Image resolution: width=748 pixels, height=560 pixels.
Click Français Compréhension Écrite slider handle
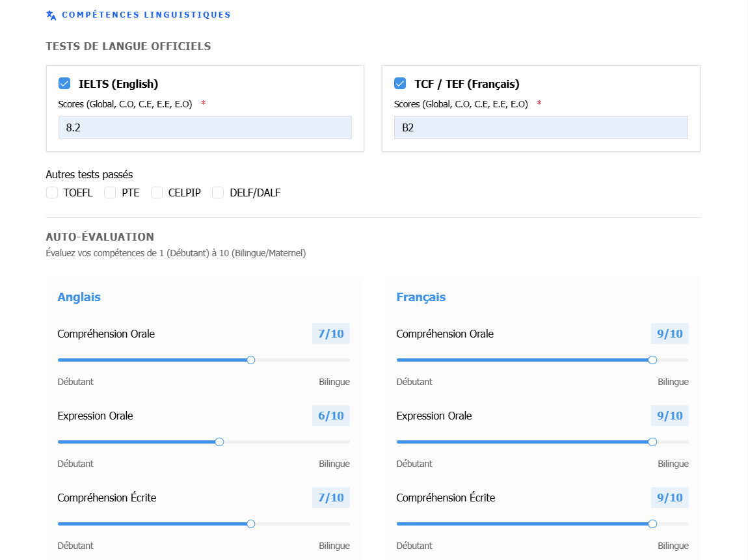click(x=652, y=524)
